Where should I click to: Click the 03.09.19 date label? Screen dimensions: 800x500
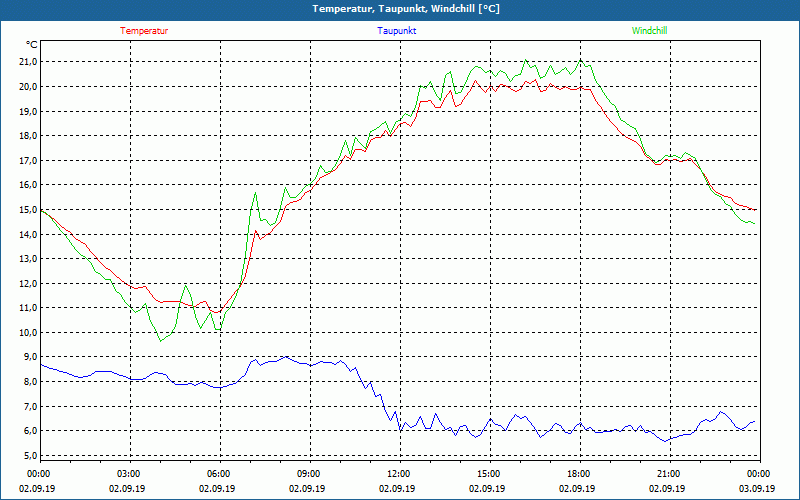(757, 489)
